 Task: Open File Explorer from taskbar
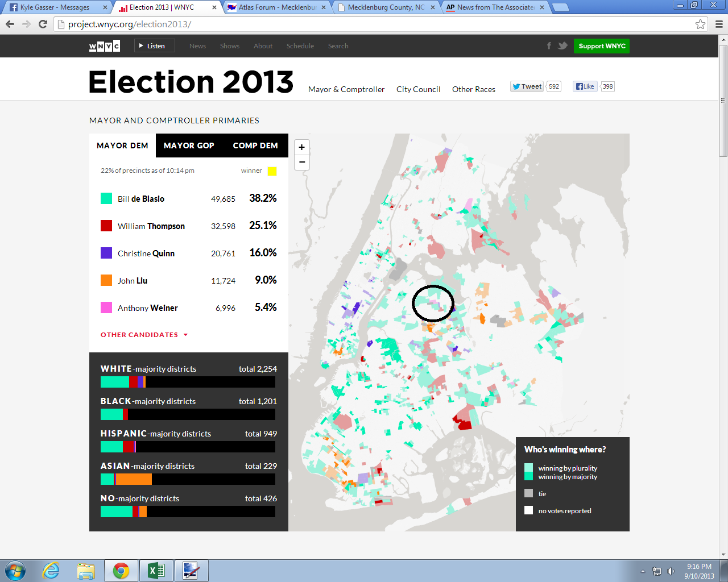tap(86, 571)
